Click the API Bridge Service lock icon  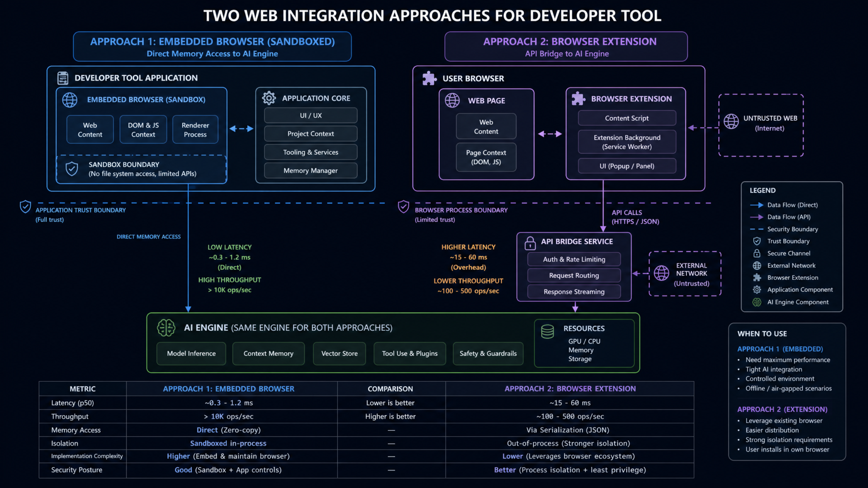[x=530, y=243]
